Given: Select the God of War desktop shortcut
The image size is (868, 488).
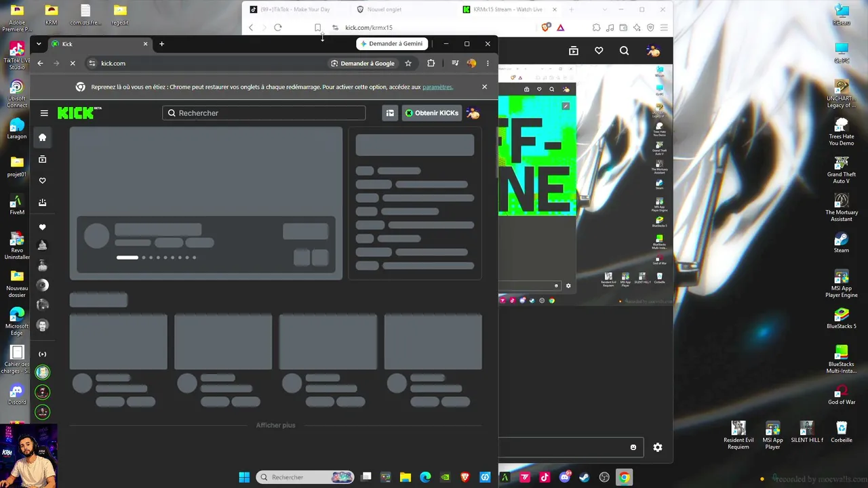Looking at the screenshot, I should coord(842,395).
